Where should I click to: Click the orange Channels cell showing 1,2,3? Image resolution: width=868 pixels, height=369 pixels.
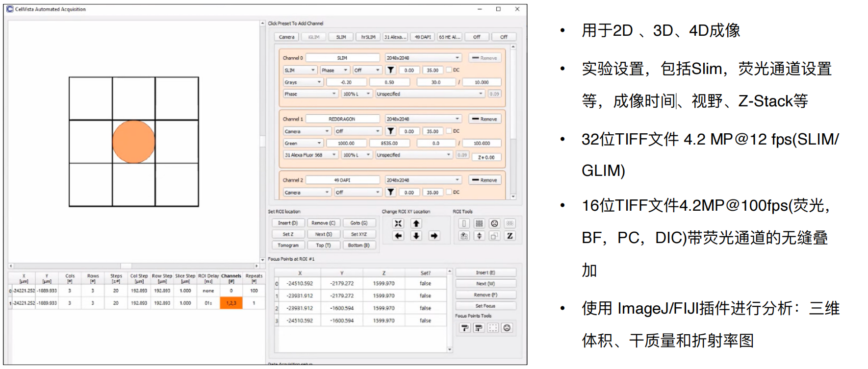[x=231, y=303]
